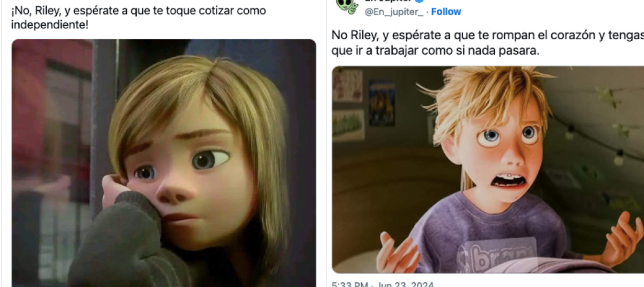Click the word 'independiente!' in the left tweet
The image size is (644, 287).
pos(49,25)
